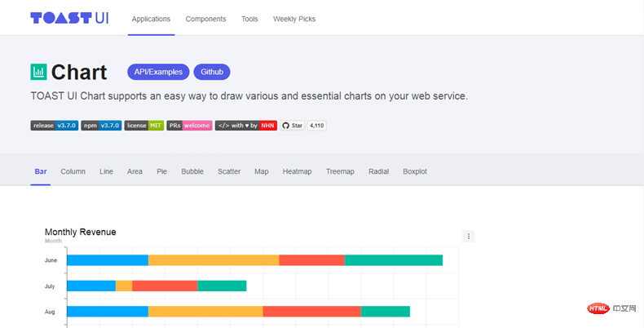
Task: Click the PRs welcome badge
Action: coord(189,126)
